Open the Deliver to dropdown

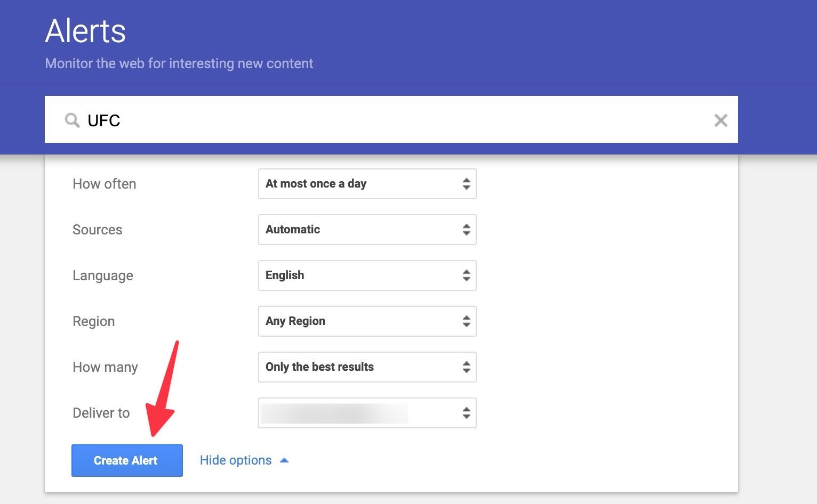367,413
